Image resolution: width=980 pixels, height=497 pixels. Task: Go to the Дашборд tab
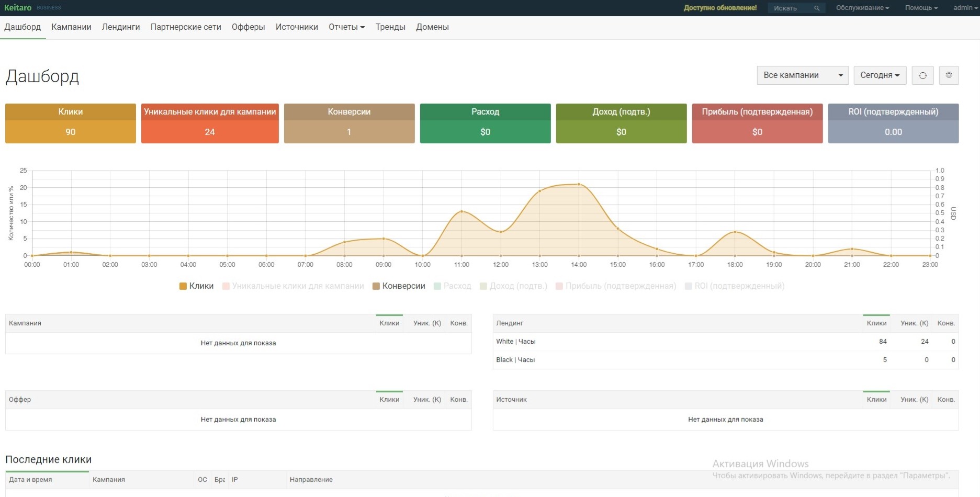pos(22,27)
